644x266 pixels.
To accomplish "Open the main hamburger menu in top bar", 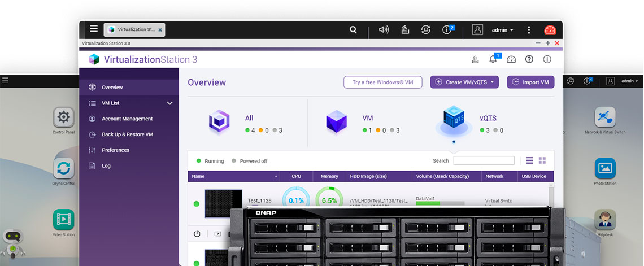I will (x=94, y=29).
